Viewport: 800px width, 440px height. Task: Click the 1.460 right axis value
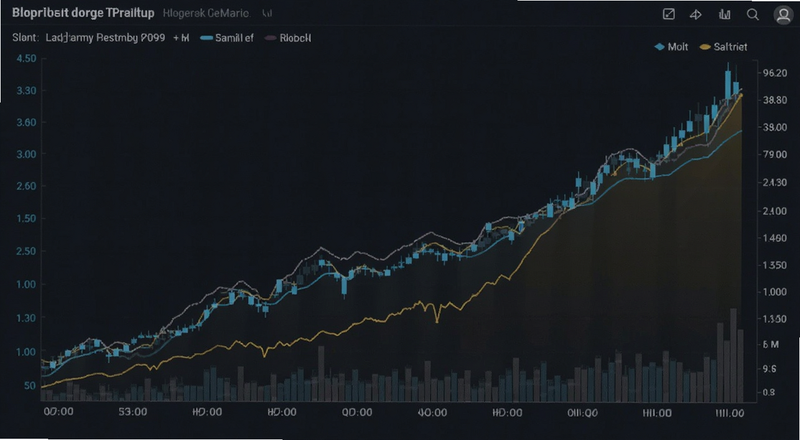776,238
